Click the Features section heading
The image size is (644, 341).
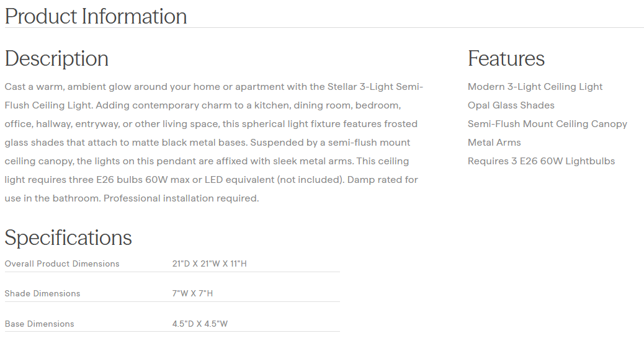point(506,59)
